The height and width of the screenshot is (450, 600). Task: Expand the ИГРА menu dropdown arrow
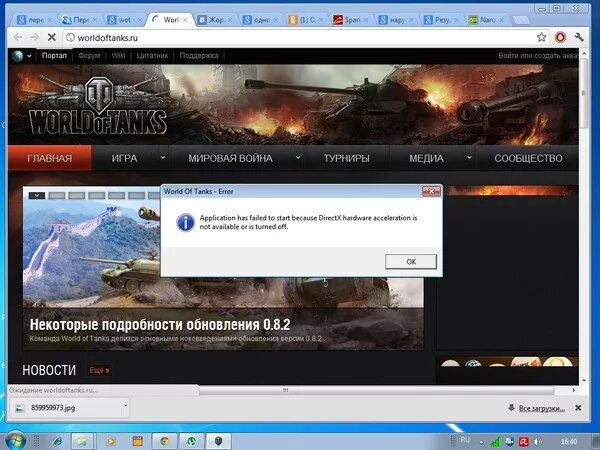click(163, 157)
